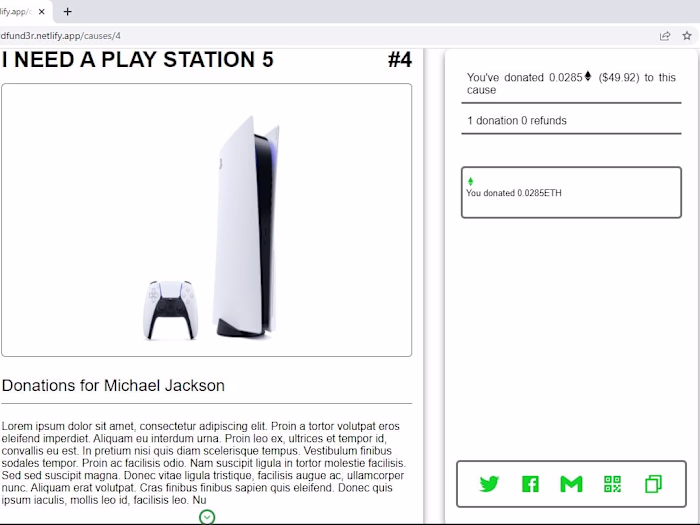Click the green Ethereum icon in donation entry

coord(470,181)
